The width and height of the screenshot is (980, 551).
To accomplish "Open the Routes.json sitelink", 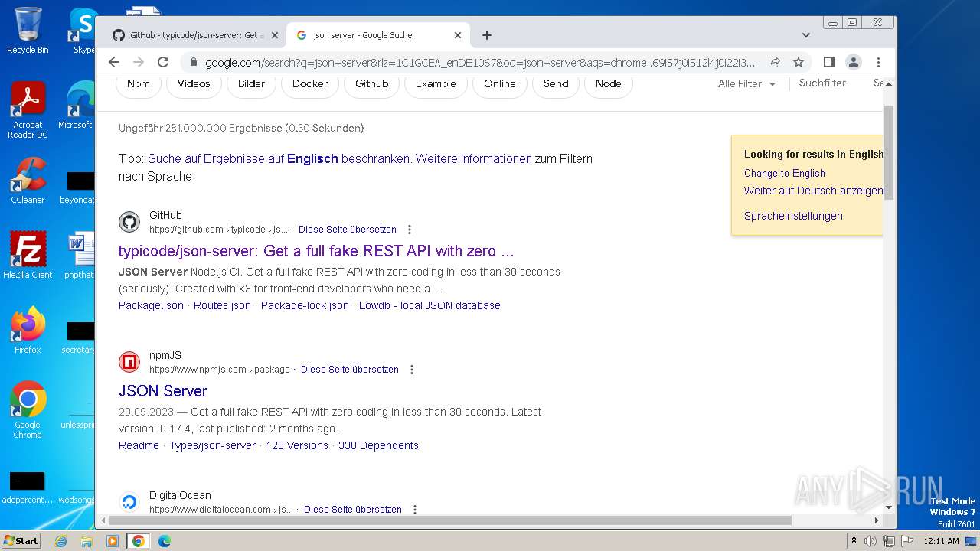I will (222, 305).
